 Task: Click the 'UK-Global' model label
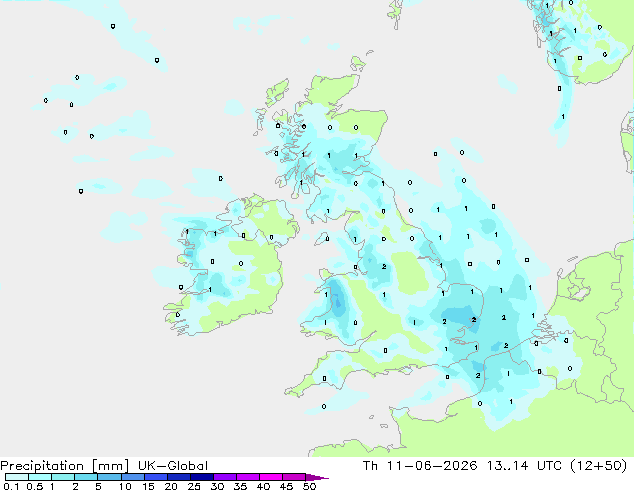click(173, 466)
